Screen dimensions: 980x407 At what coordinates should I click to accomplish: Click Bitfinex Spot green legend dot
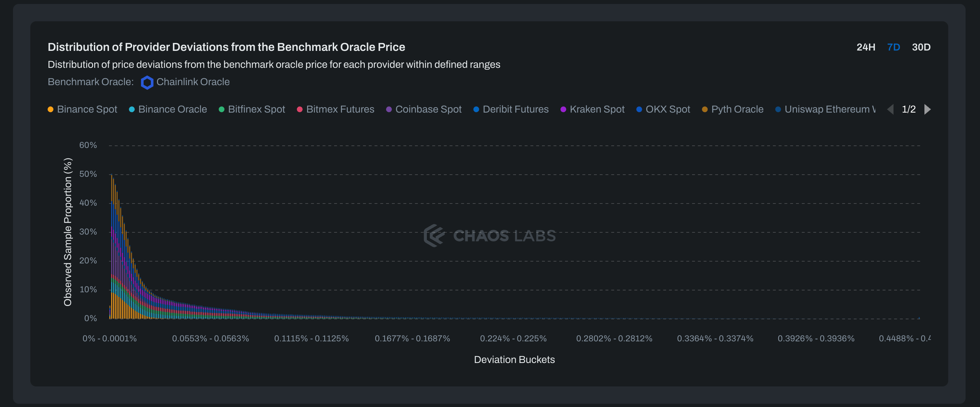click(222, 110)
